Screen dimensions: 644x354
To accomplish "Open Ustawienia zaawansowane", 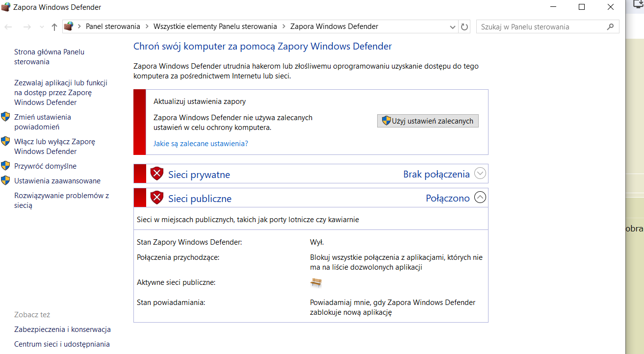I will point(57,181).
